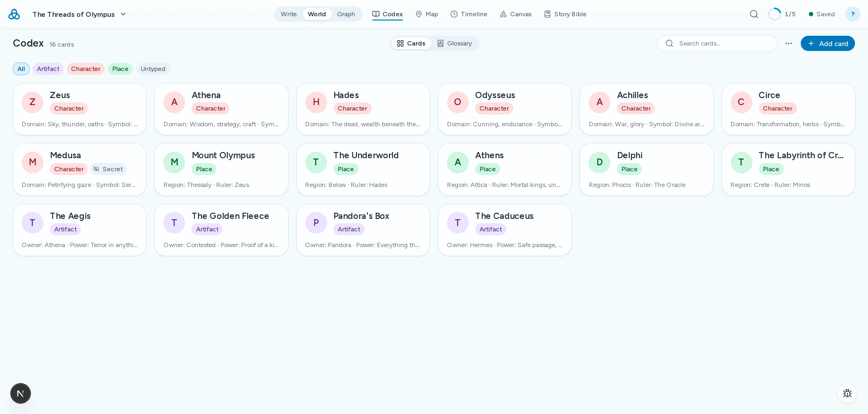
Task: Open the Timeline view
Action: point(469,14)
